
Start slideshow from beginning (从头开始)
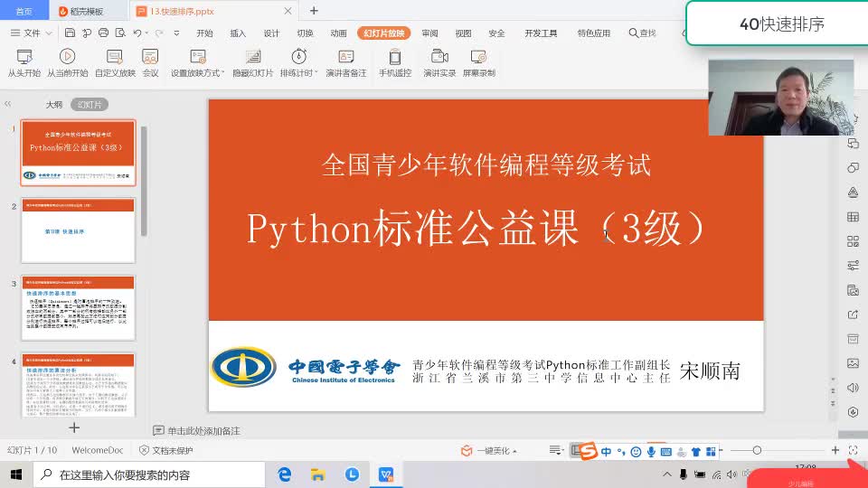pos(24,63)
